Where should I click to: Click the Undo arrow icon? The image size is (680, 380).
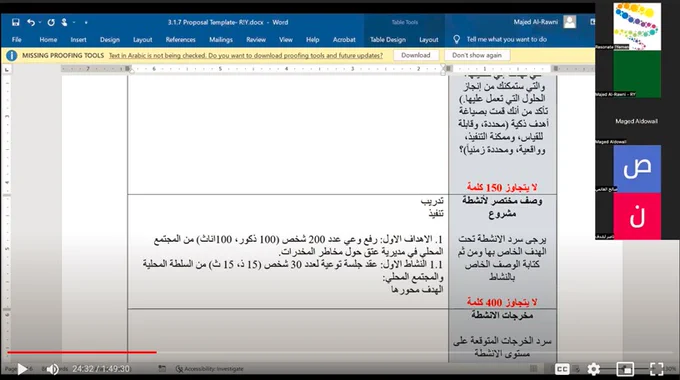(x=30, y=22)
